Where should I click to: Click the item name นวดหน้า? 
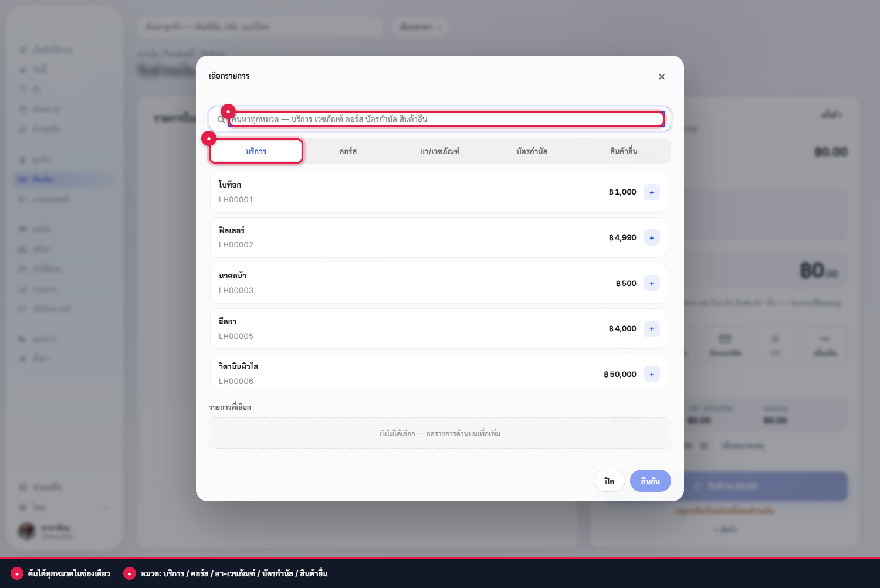[x=232, y=276]
